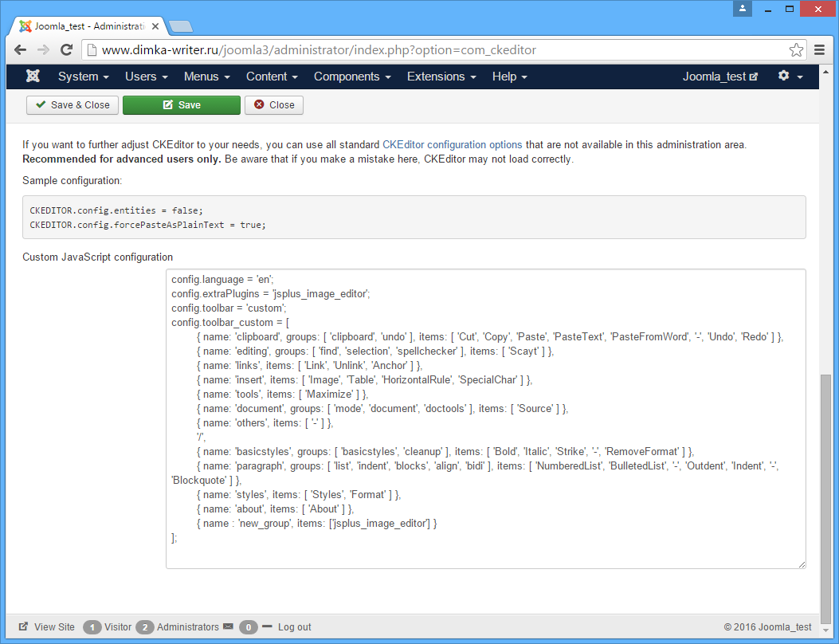The height and width of the screenshot is (644, 839).
Task: Open Chrome hamburger menu
Action: [x=820, y=50]
